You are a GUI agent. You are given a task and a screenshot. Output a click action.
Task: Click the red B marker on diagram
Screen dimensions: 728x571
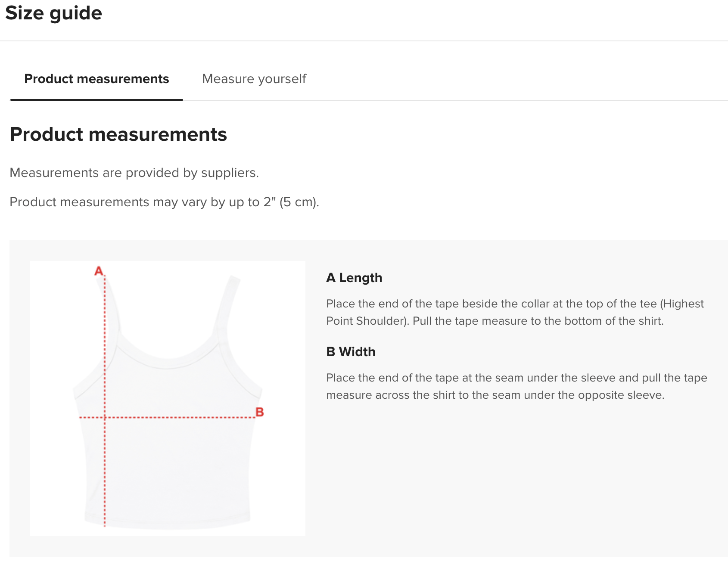click(x=259, y=412)
